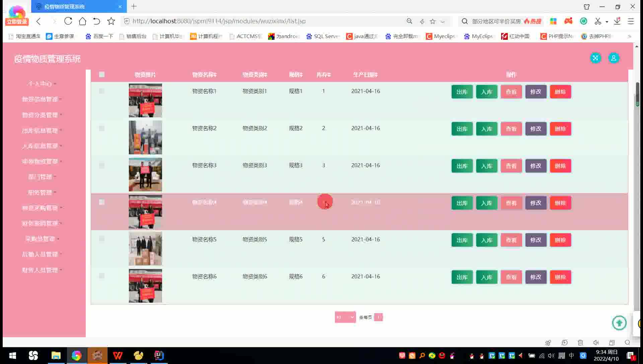Click the teal fullscreen icon in header
643x364 pixels.
(595, 58)
